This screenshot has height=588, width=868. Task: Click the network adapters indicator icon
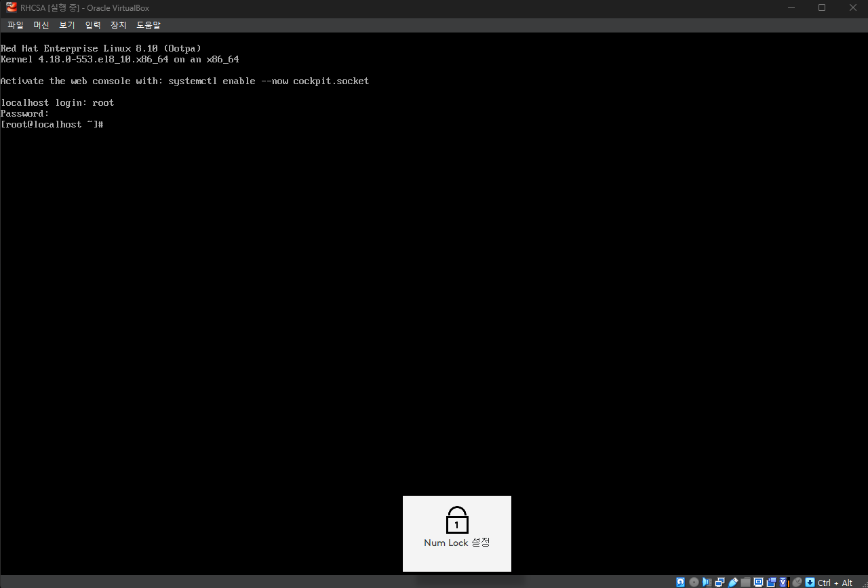719,582
